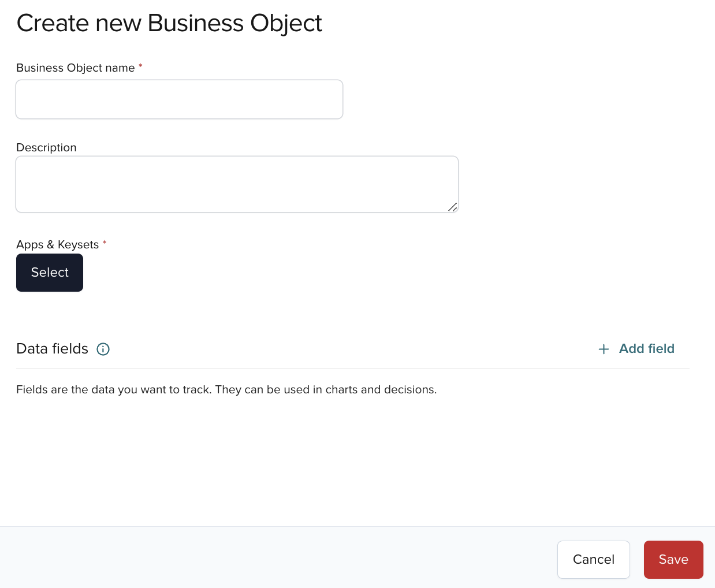
Task: Click the Description resize handle
Action: [453, 208]
